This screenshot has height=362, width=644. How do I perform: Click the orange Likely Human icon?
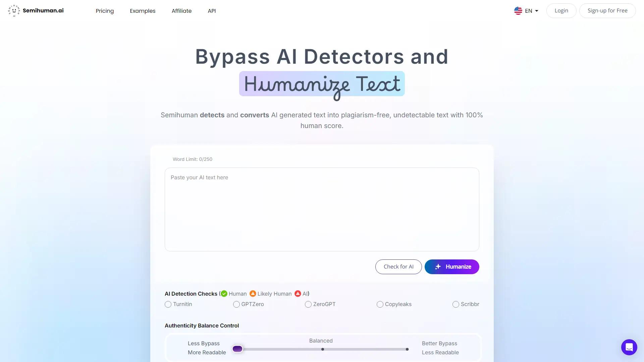pyautogui.click(x=253, y=294)
